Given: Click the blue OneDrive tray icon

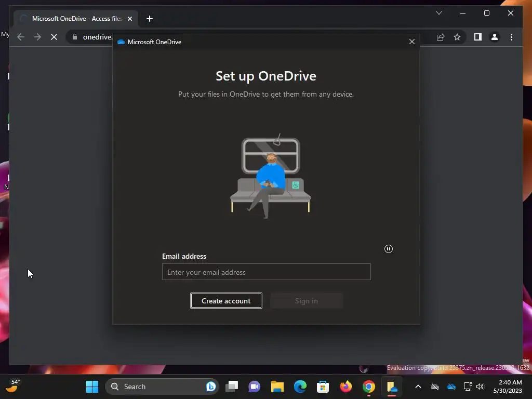Looking at the screenshot, I should 451,387.
